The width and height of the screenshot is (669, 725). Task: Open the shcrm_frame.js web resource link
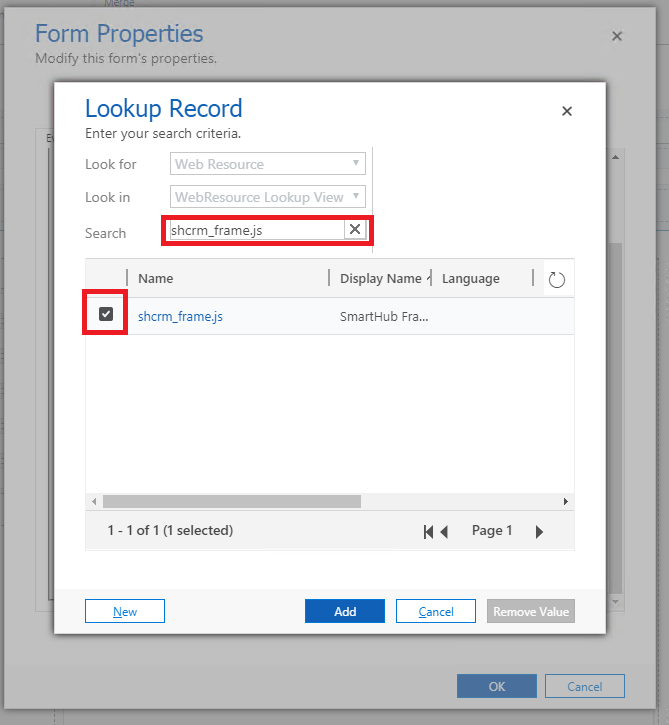tap(180, 317)
